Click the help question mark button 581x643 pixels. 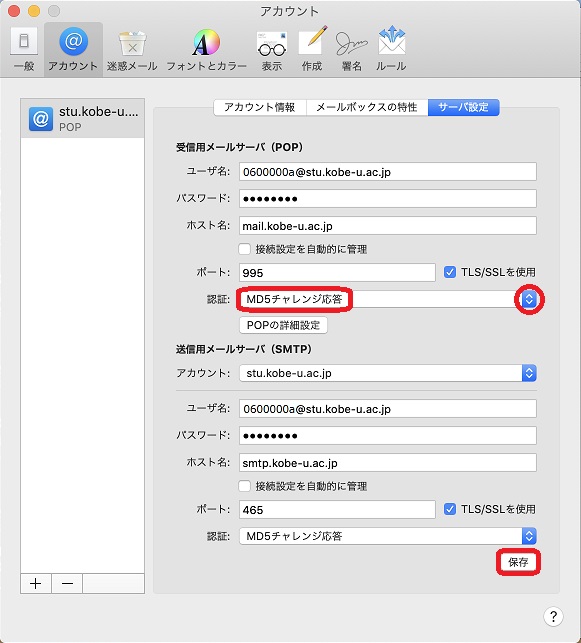(553, 616)
